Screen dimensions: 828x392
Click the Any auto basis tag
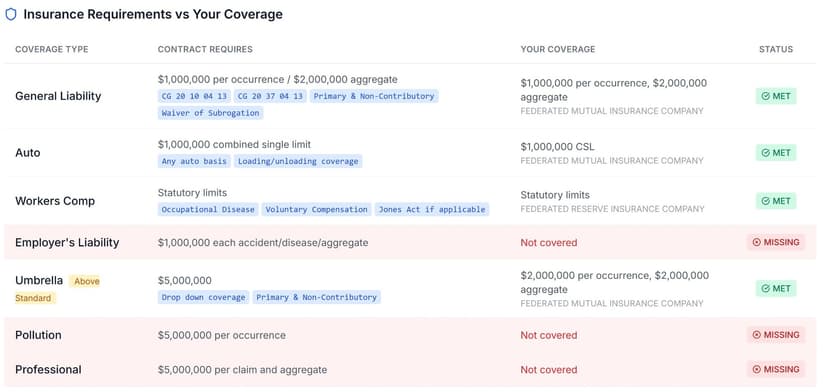tap(194, 161)
